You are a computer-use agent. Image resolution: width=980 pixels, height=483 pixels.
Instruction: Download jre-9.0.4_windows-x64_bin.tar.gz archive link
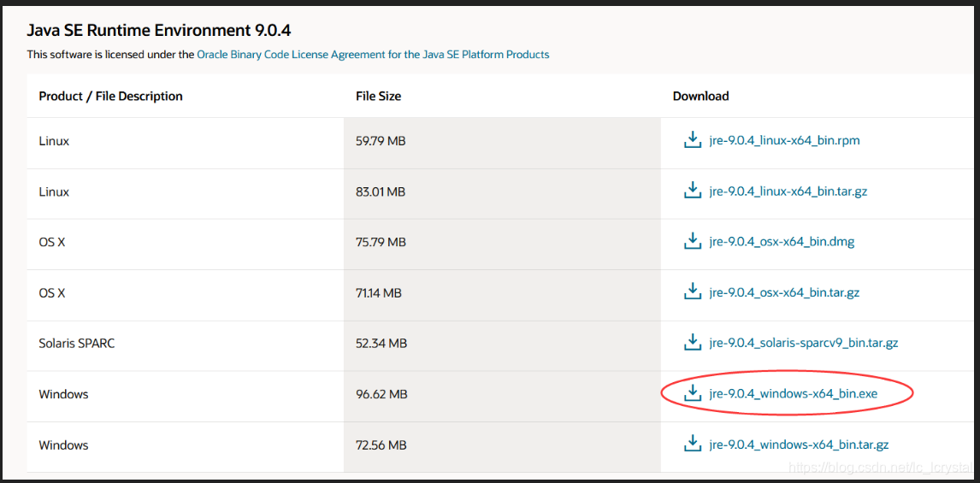click(x=799, y=445)
